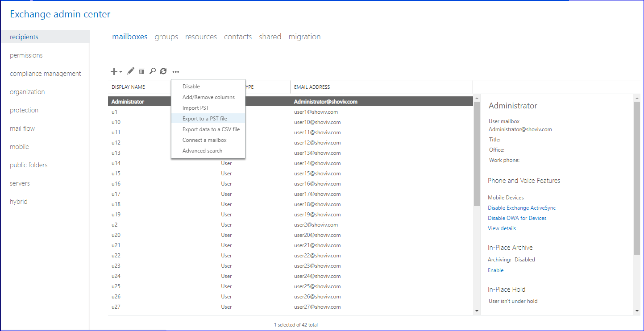Switch to the contacts tab

pyautogui.click(x=238, y=37)
